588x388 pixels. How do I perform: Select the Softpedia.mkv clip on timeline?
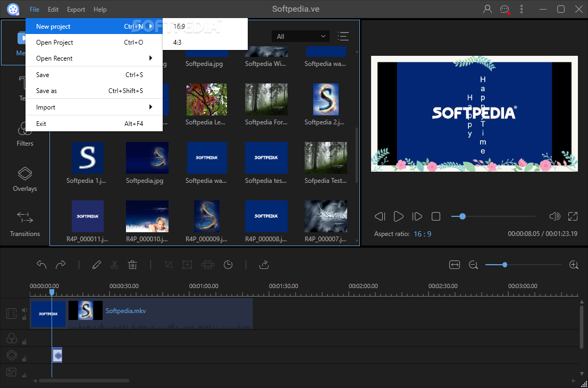click(x=159, y=314)
